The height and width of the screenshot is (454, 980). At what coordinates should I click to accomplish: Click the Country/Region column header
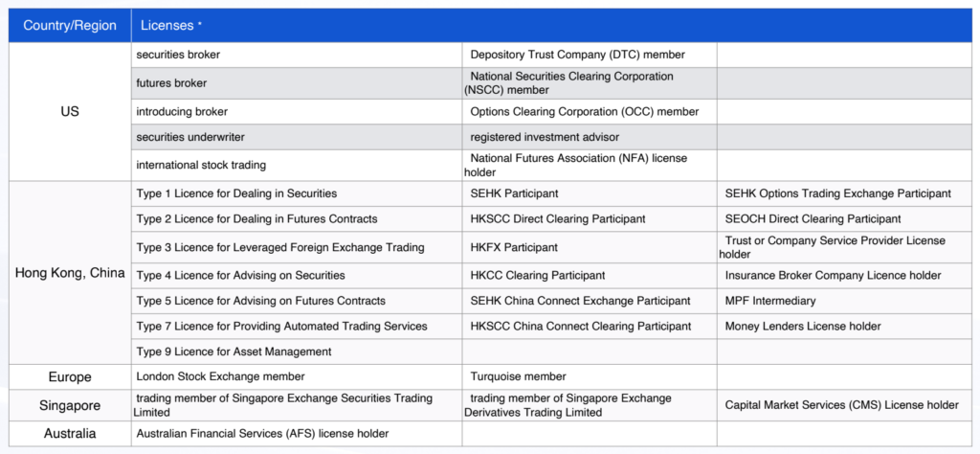click(x=70, y=26)
